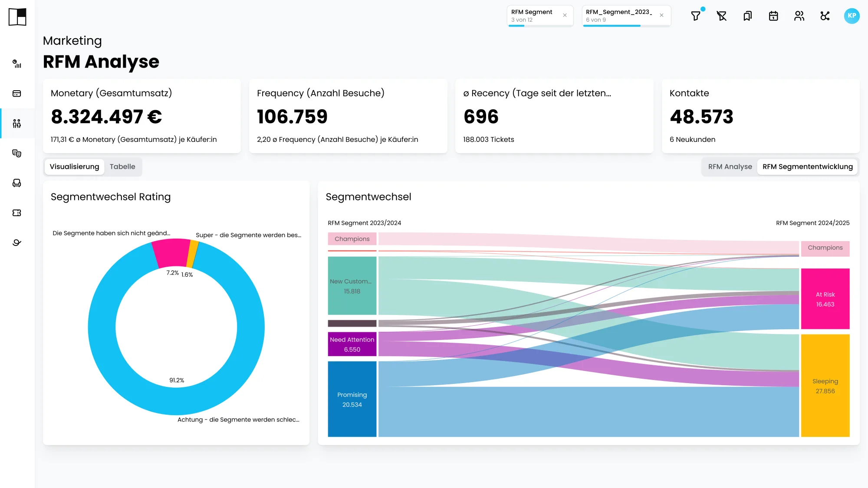Open the analytics chart sidebar icon
This screenshot has height=488, width=868.
[17, 64]
